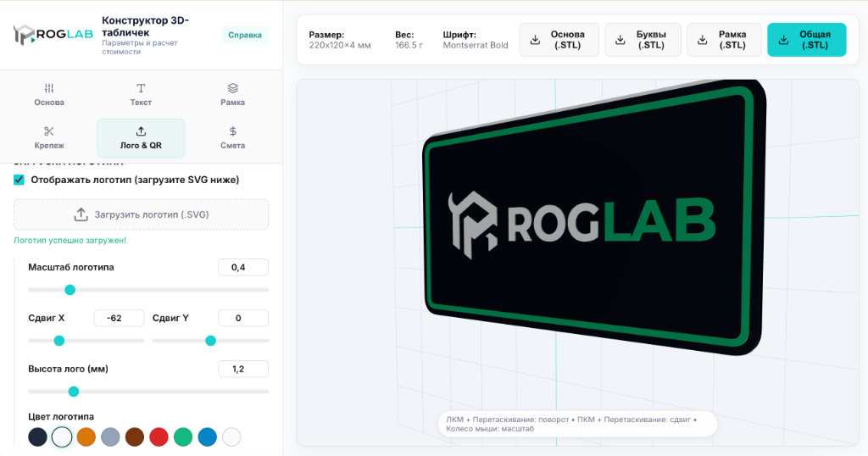This screenshot has height=456, width=868.
Task: Open the Смета cost tab
Action: [x=232, y=138]
